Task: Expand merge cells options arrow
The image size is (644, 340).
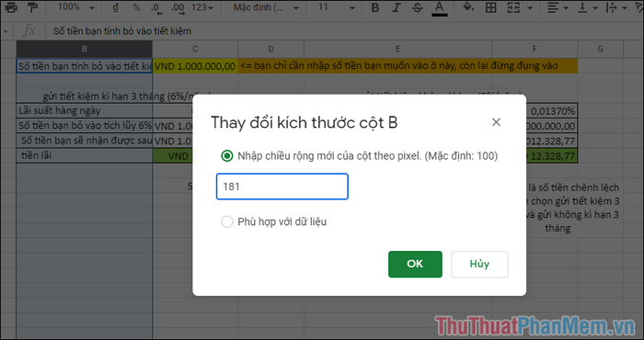Action: tap(530, 7)
